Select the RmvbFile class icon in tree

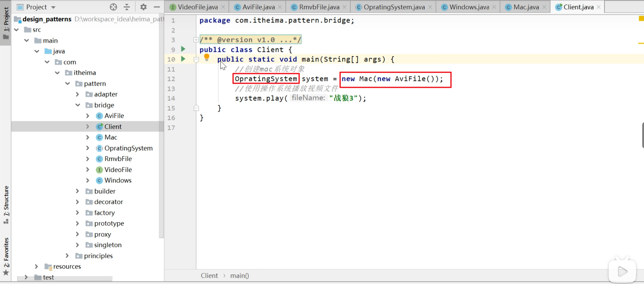pos(99,159)
